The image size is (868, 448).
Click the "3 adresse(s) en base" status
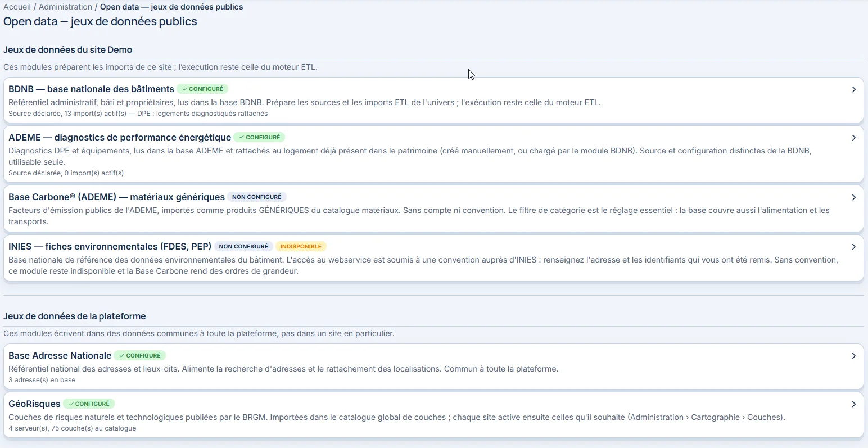click(42, 380)
